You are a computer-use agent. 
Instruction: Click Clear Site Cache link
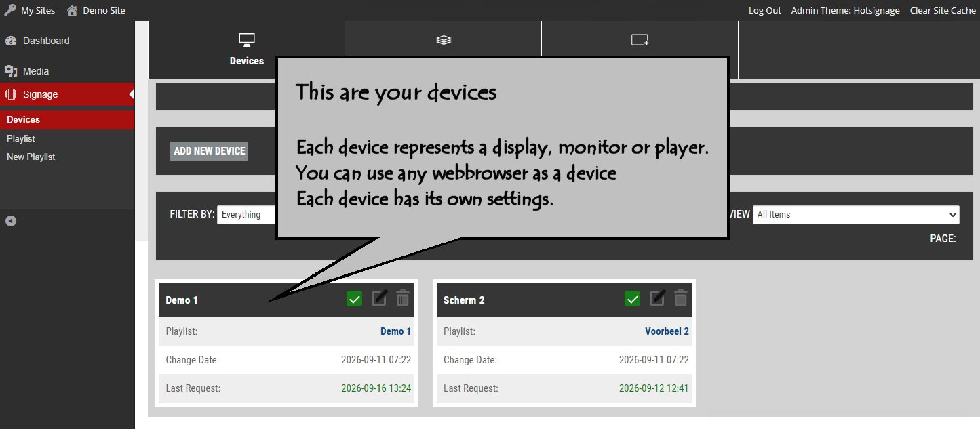click(x=943, y=10)
